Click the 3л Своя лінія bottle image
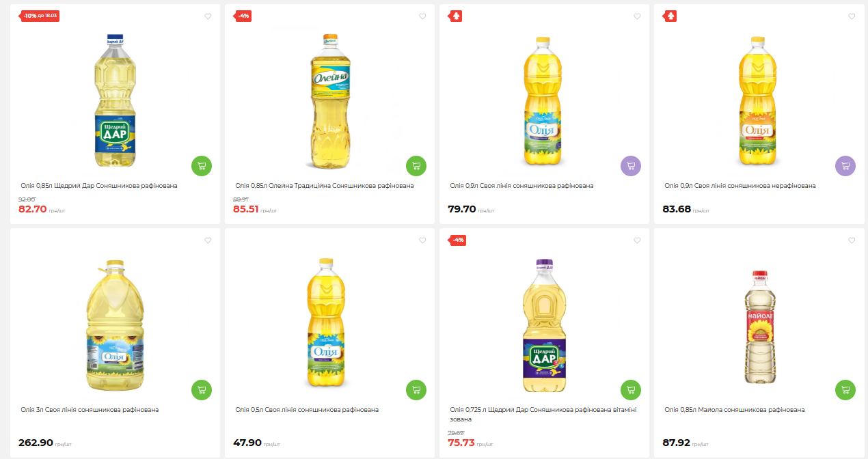The image size is (868, 459). coord(115,326)
